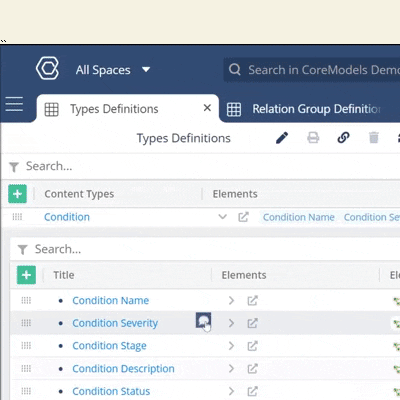The height and width of the screenshot is (400, 400).
Task: Click the print icon in toolbar
Action: point(313,137)
